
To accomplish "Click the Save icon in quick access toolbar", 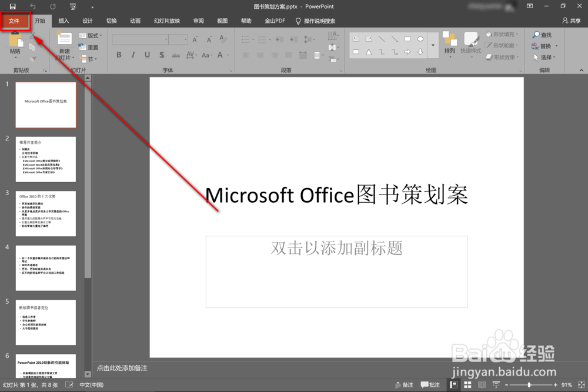I will point(13,6).
